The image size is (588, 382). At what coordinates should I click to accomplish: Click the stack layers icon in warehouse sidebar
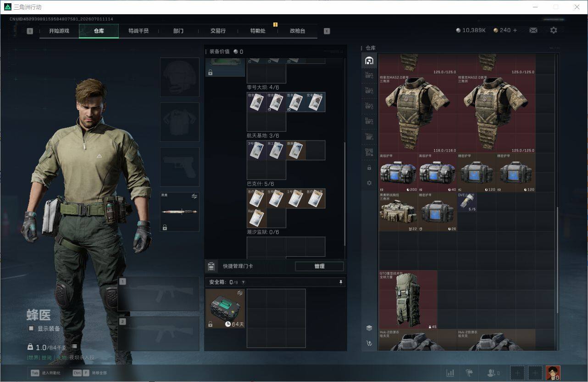[369, 328]
